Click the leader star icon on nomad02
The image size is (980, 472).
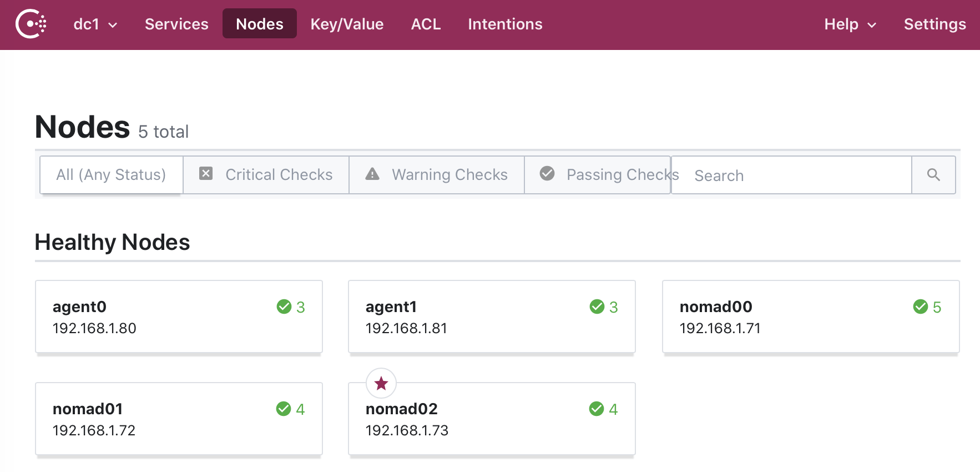(x=381, y=383)
